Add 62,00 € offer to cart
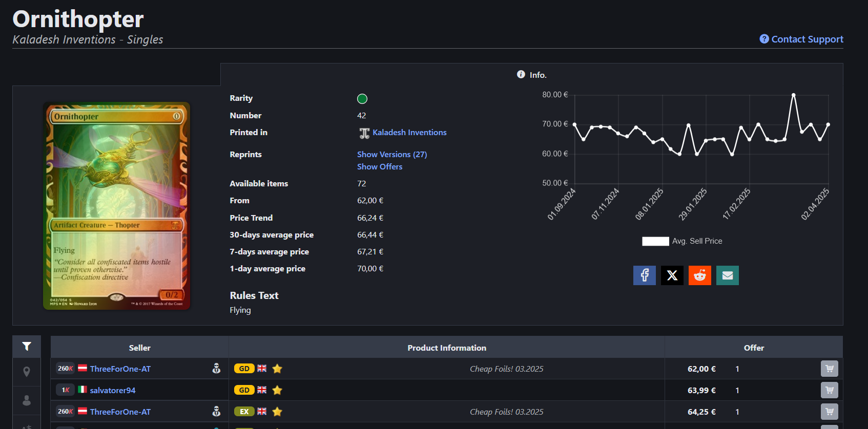 coord(830,369)
